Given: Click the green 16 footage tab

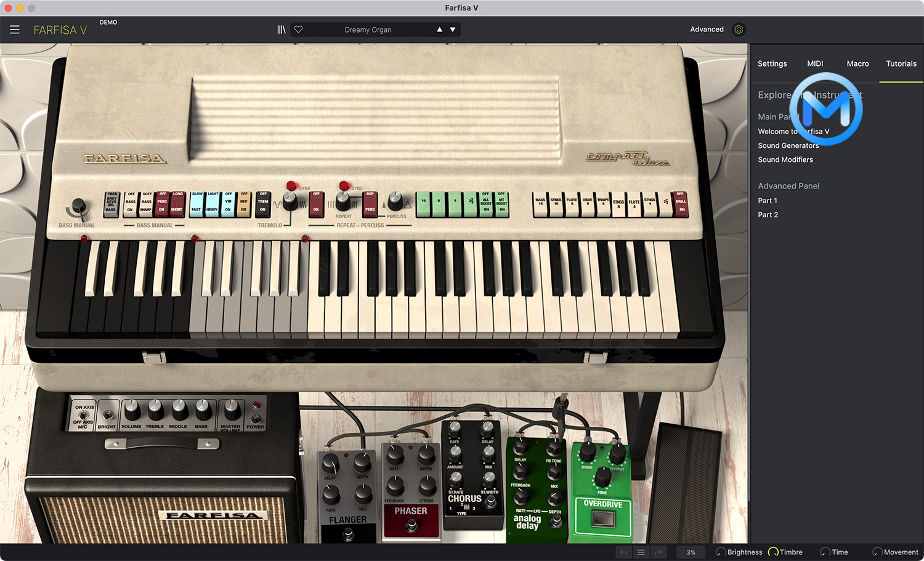Looking at the screenshot, I should coord(423,203).
